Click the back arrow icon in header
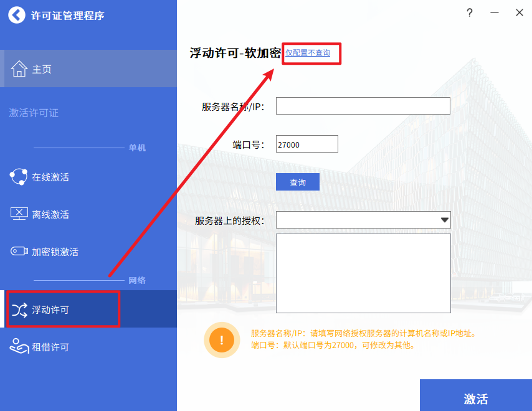Screen dimensions: 532x411 coord(17,15)
